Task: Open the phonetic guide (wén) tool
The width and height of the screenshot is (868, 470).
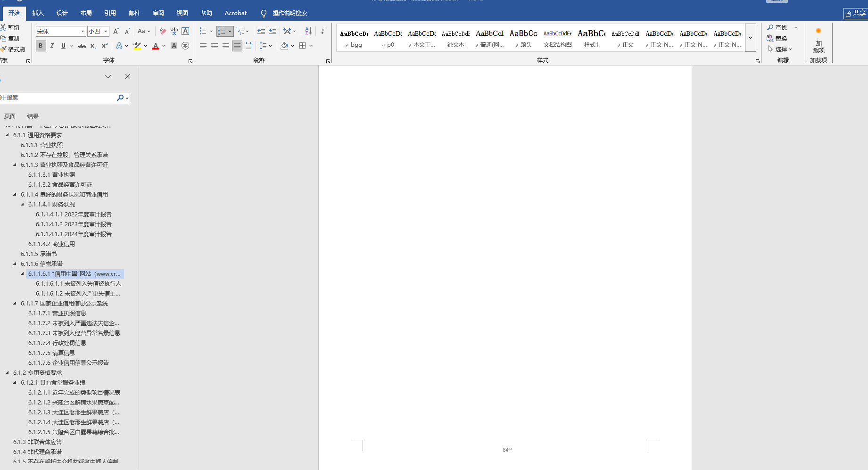Action: (x=174, y=31)
